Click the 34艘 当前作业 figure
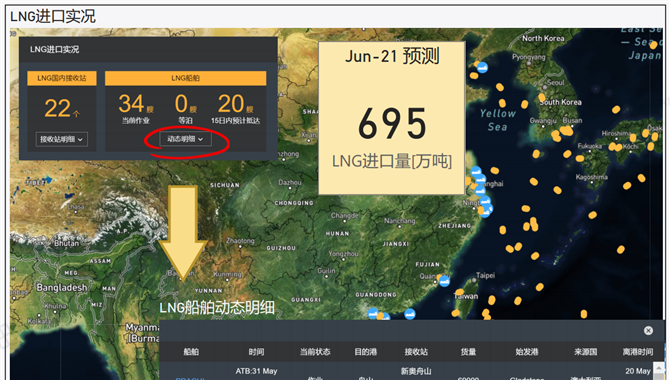This screenshot has height=380, width=670. coord(135,104)
